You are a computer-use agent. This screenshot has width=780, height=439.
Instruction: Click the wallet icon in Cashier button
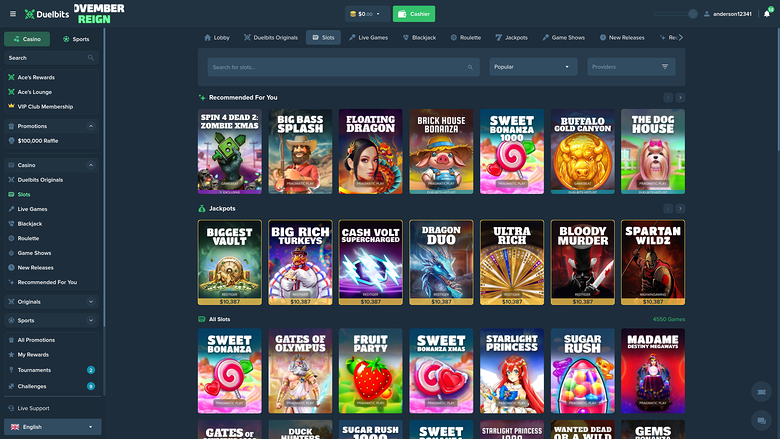[402, 14]
